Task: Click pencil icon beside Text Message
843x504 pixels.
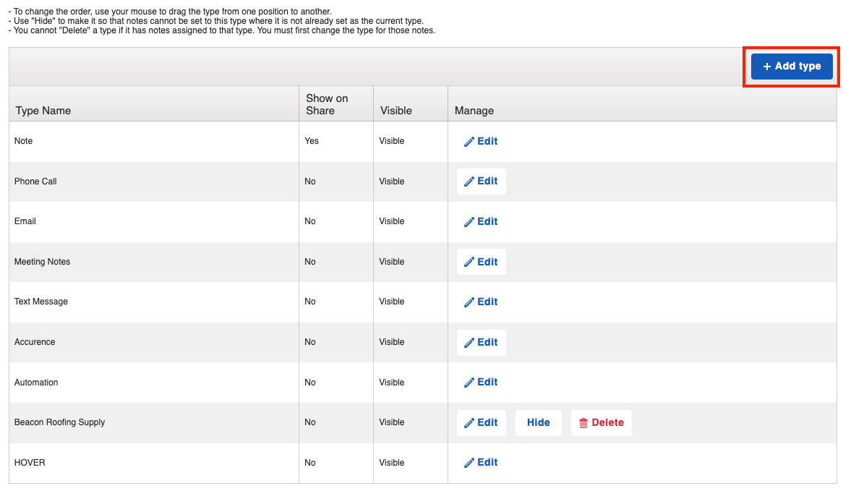Action: coord(469,302)
